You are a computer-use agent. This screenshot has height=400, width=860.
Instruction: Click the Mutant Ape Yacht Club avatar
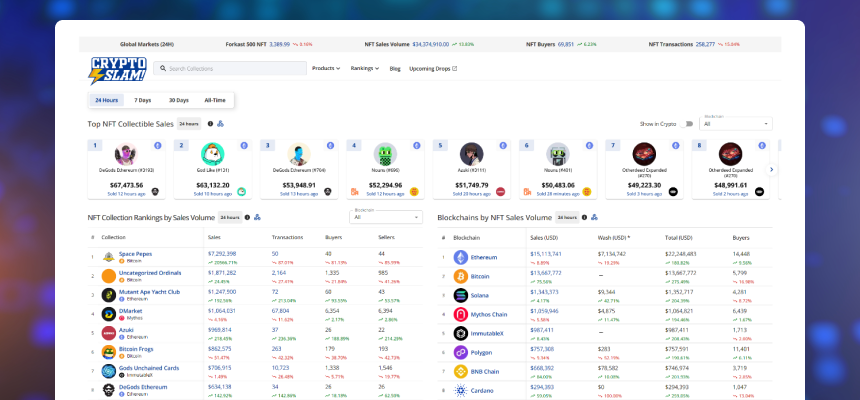(x=108, y=295)
